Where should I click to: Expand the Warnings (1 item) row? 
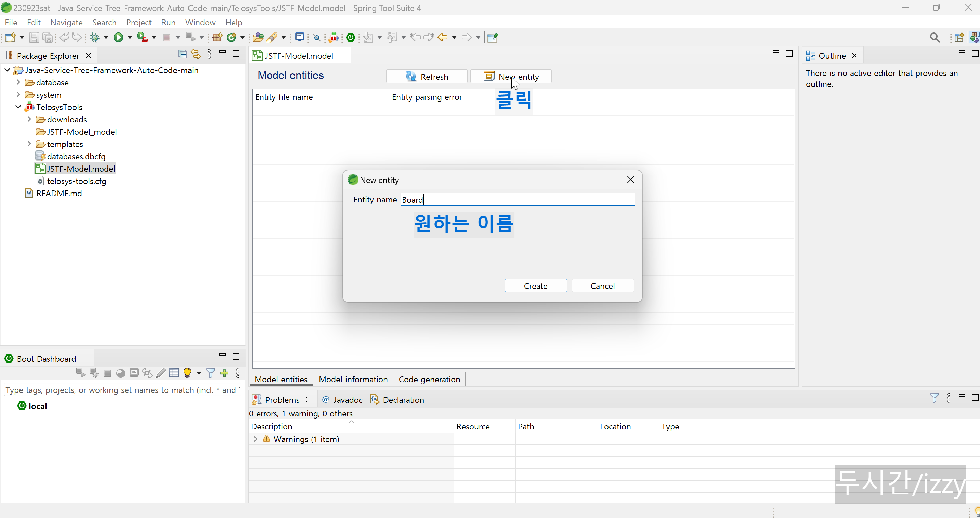256,439
